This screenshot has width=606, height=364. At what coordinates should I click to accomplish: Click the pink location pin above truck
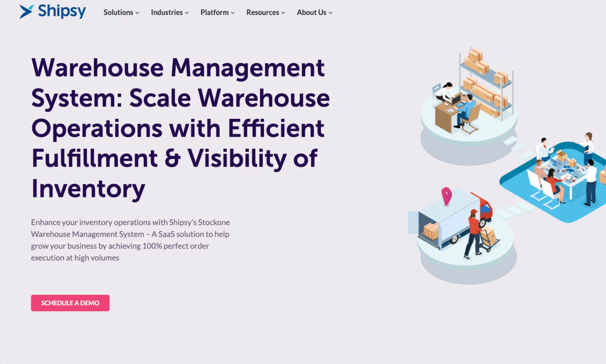[447, 195]
